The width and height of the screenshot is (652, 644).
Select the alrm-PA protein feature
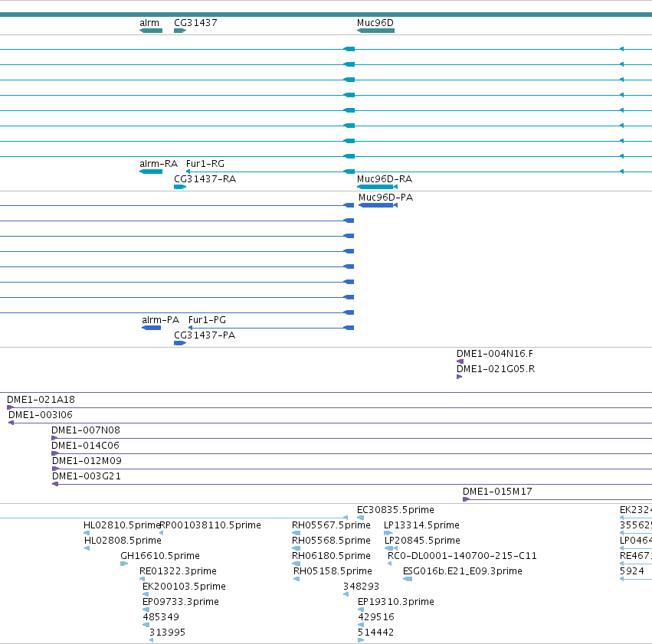click(152, 328)
